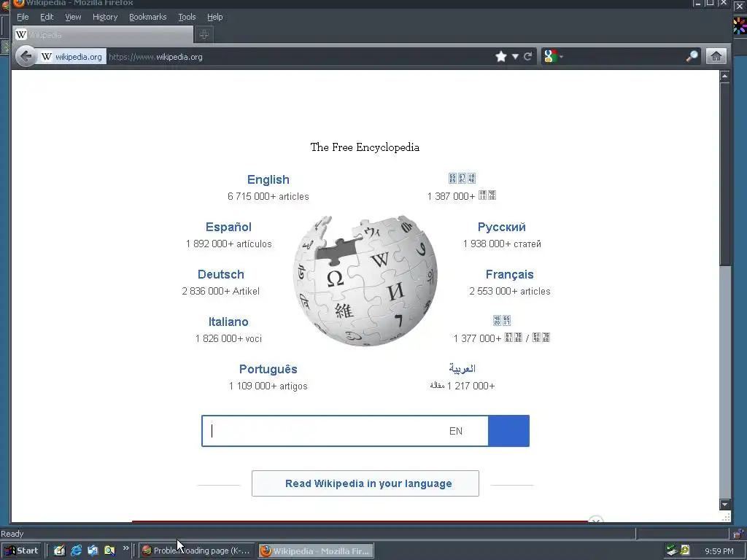Click the vertical scrollbar thumb

[724, 174]
